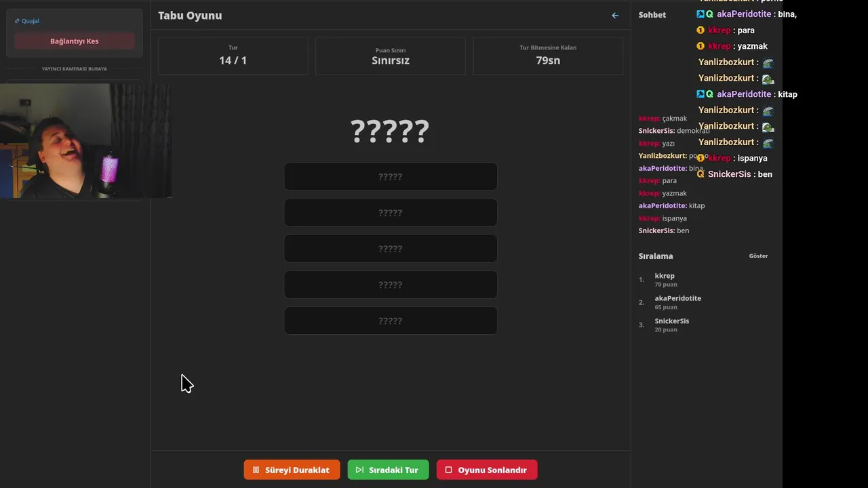Viewport: 868px width, 488px height.
Task: Click akaPeridotite in the ranking list
Action: point(678,298)
